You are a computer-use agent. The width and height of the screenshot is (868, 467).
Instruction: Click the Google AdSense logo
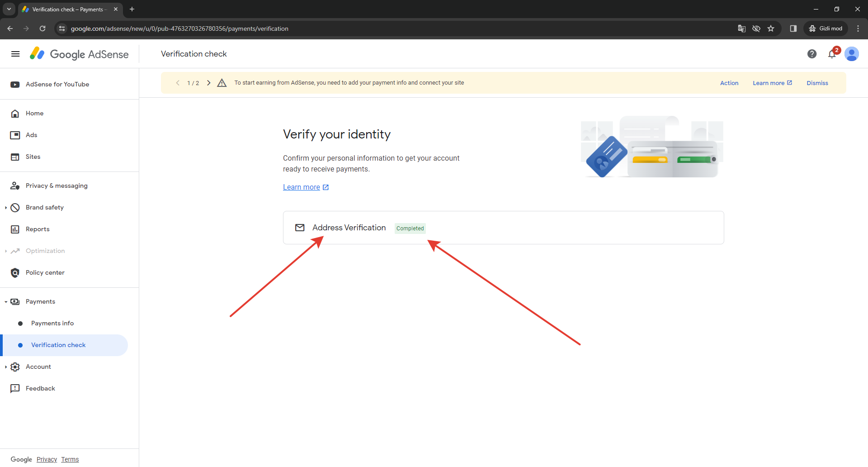click(79, 54)
